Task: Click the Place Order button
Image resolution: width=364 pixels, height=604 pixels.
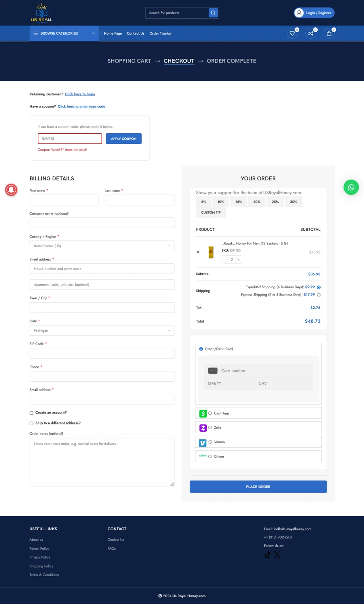Action: click(258, 486)
